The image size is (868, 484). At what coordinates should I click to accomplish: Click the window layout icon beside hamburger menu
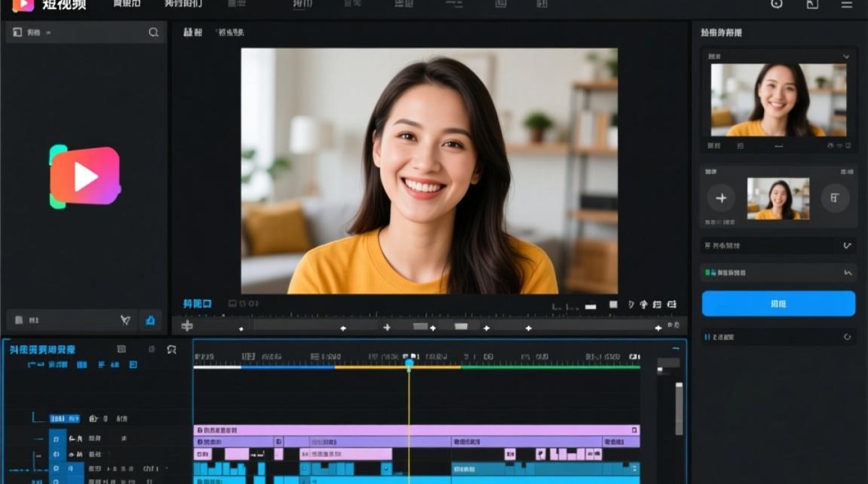(x=812, y=4)
